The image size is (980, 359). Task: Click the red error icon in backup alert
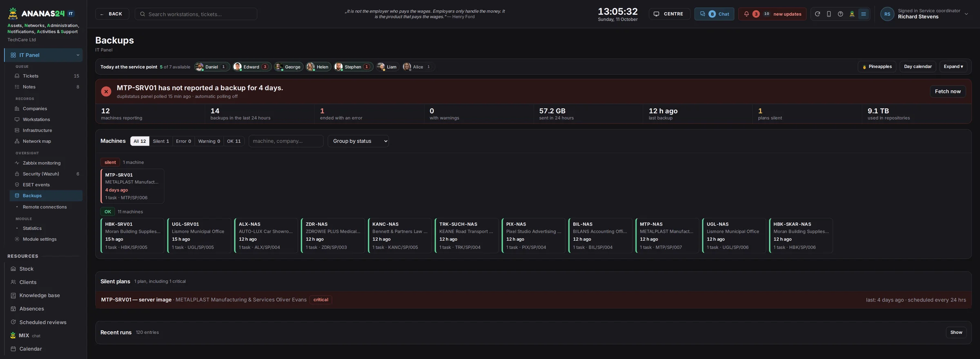pyautogui.click(x=106, y=91)
